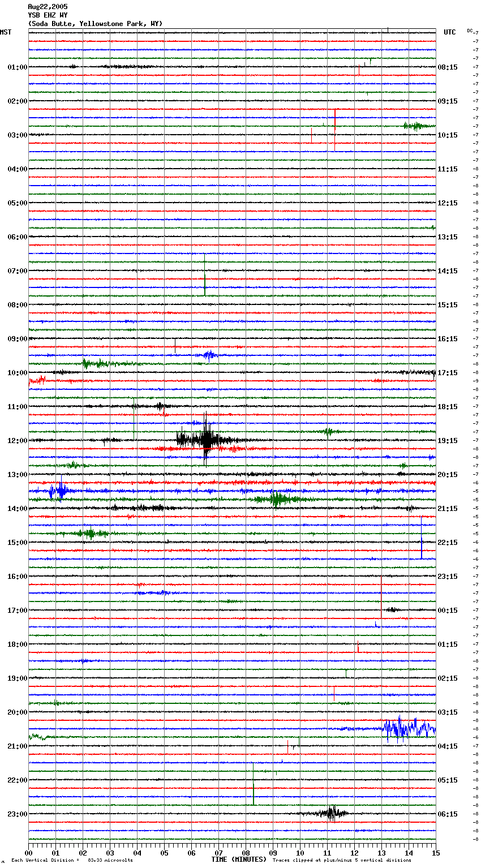481x868 pixels.
Task: Click minute tick label '00' on bottom axis
Action: 28,853
